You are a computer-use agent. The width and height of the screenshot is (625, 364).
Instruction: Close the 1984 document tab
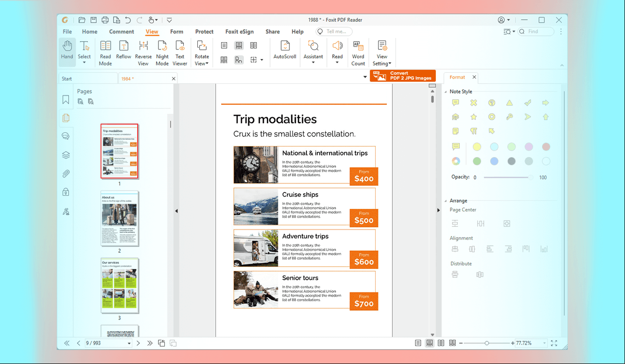click(x=174, y=79)
